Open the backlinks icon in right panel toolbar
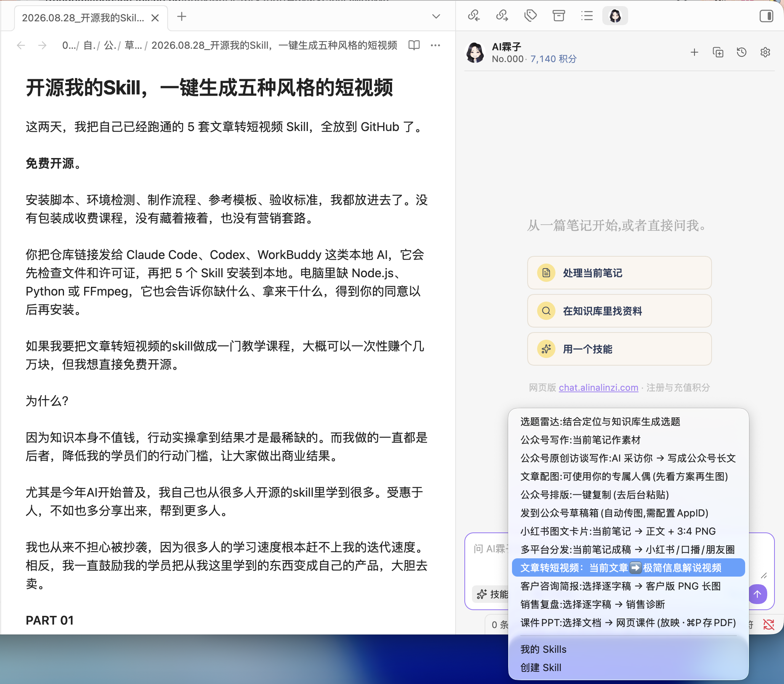 pyautogui.click(x=474, y=16)
